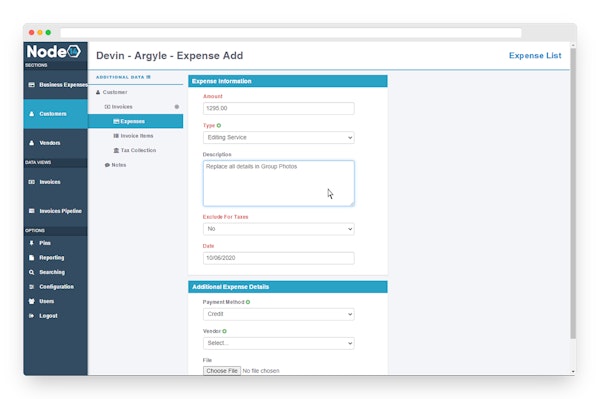Click the Invoices money icon in Data Views

pyautogui.click(x=32, y=182)
